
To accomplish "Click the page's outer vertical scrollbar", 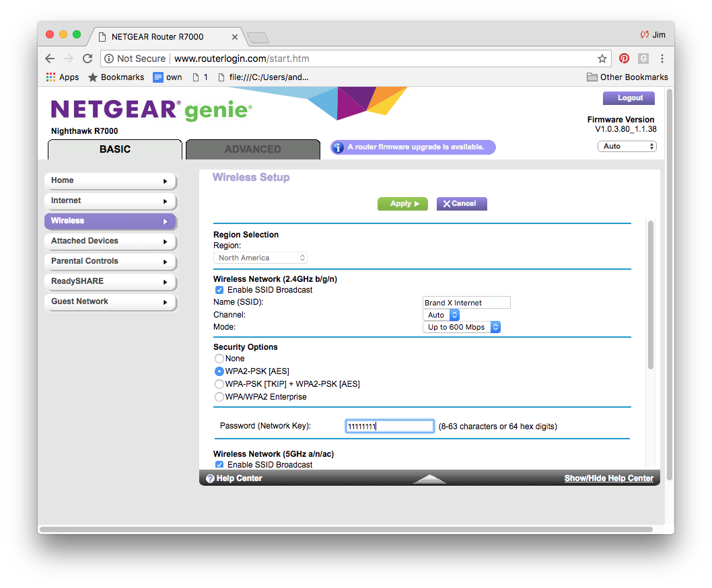I will point(670,285).
